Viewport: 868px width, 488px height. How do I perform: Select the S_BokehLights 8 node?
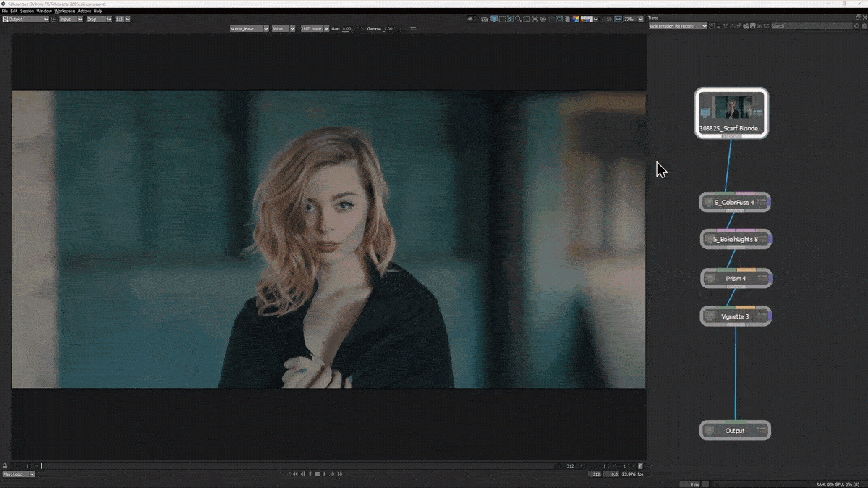click(734, 240)
